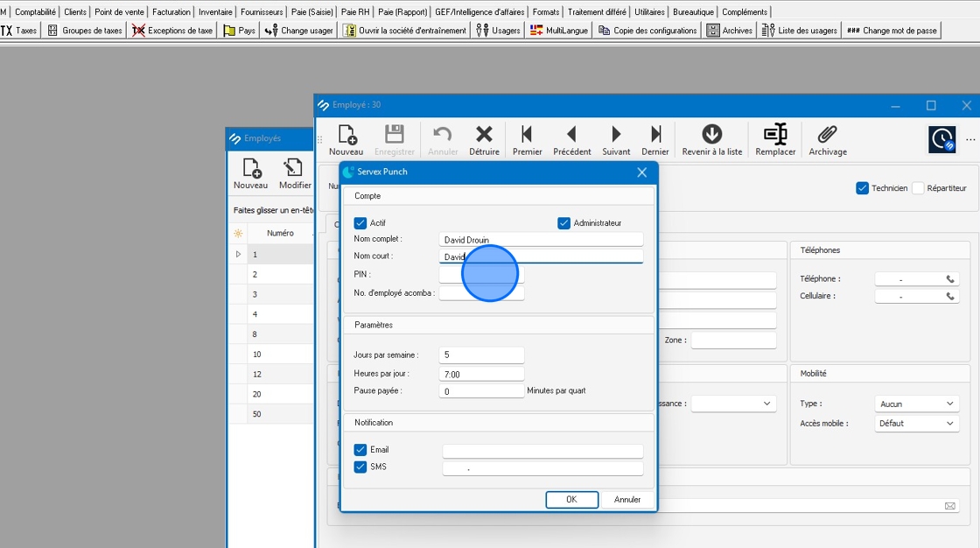Go to Premier record
The height and width of the screenshot is (548, 980).
527,139
